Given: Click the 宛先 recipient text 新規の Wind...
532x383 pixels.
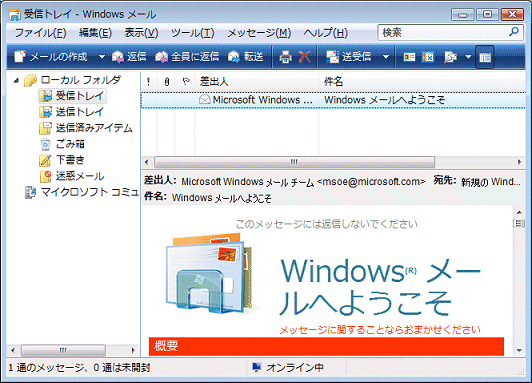Looking at the screenshot, I should click(x=491, y=182).
